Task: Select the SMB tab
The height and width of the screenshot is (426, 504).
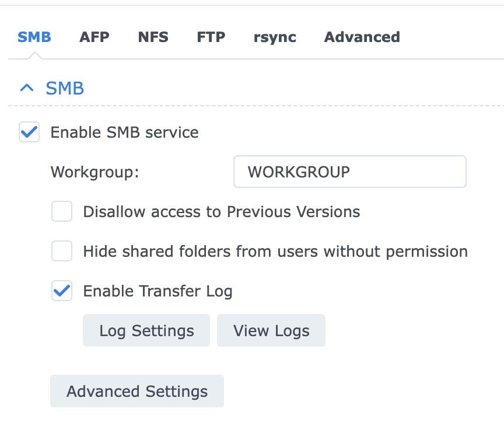Action: click(34, 37)
